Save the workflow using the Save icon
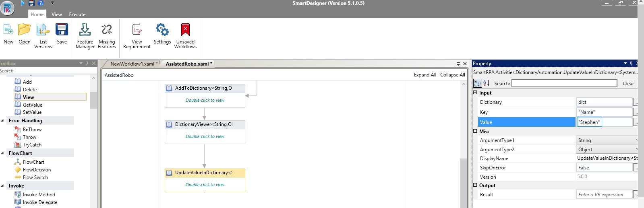The height and width of the screenshot is (208, 644). click(62, 30)
